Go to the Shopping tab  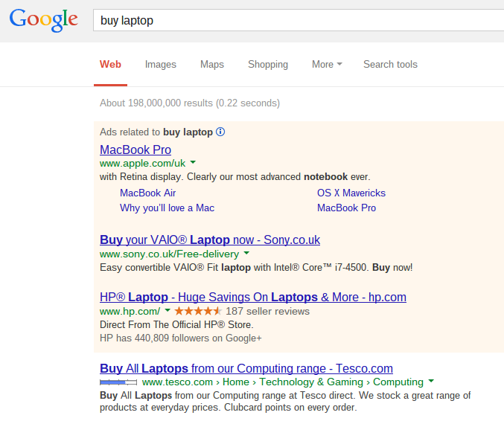point(268,65)
